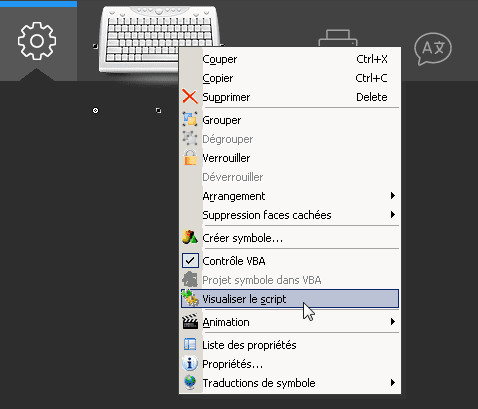Click the Grouper icon

(190, 120)
